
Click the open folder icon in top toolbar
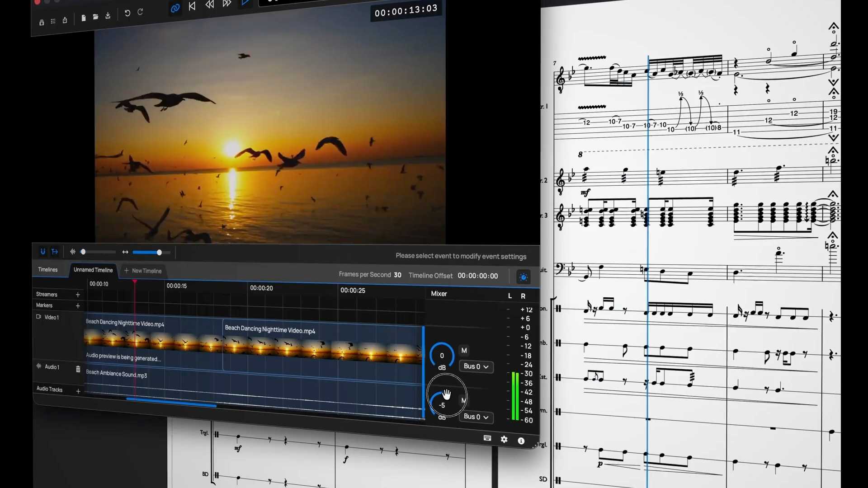(95, 17)
